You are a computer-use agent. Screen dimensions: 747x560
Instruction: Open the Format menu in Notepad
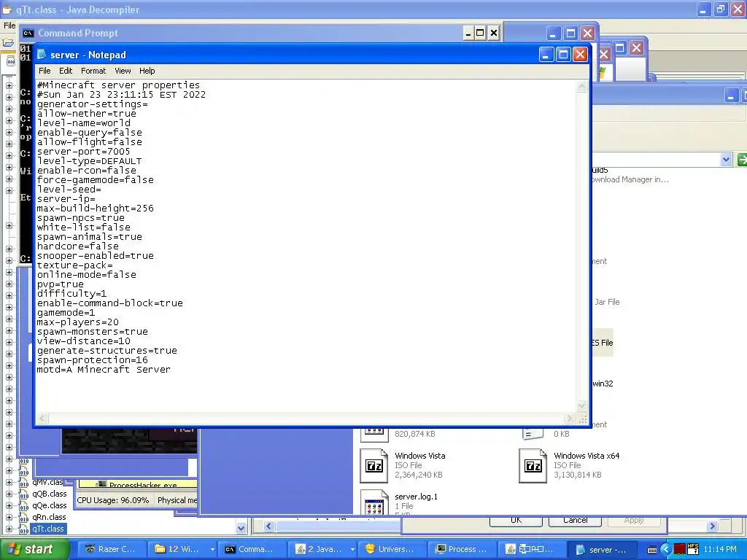(x=93, y=71)
